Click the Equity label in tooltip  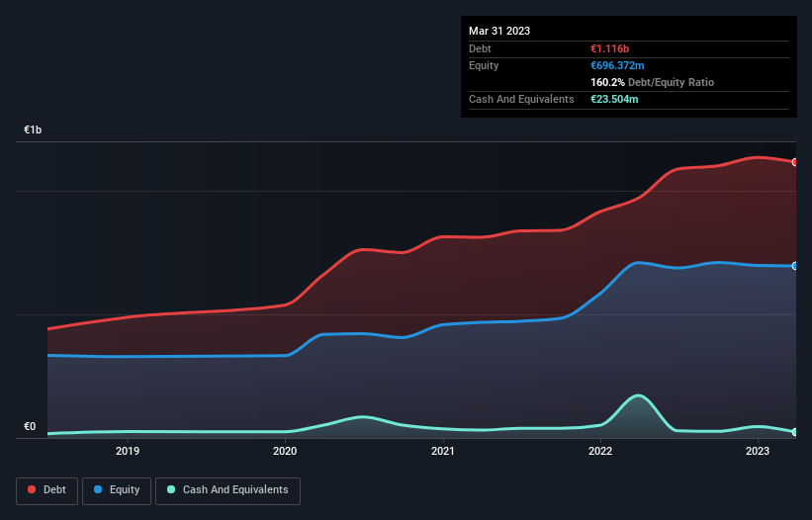[x=484, y=65]
